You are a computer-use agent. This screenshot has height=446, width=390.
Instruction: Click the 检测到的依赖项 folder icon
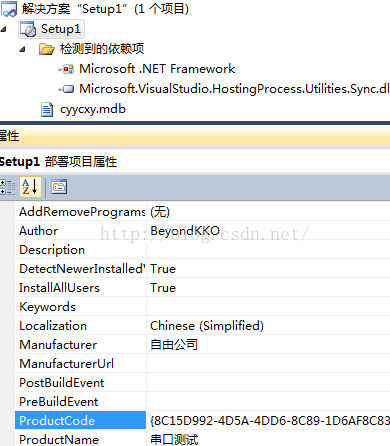pyautogui.click(x=47, y=49)
